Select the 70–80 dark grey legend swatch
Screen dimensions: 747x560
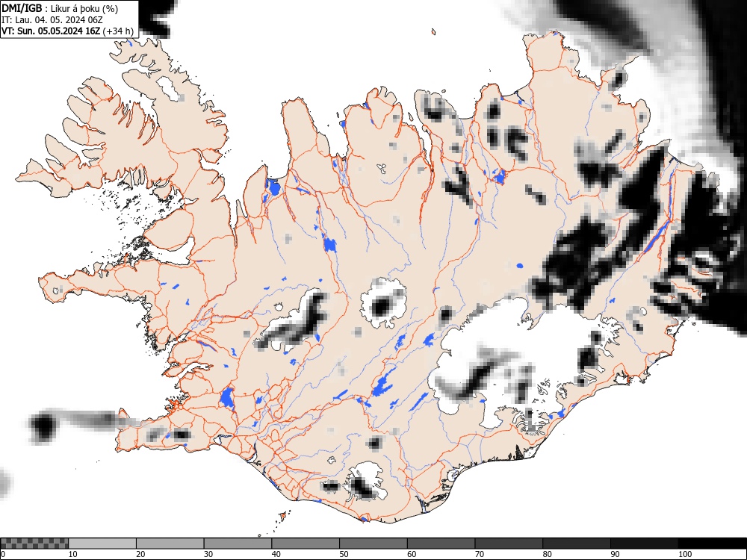point(508,544)
